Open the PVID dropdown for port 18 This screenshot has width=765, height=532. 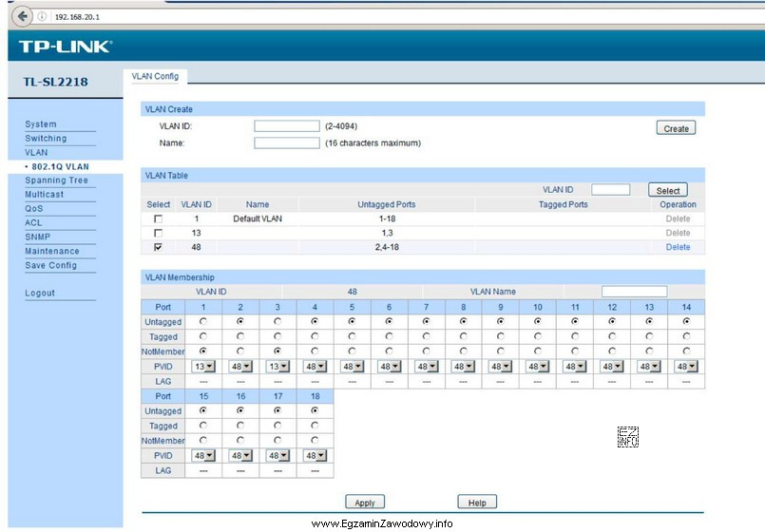pos(315,455)
